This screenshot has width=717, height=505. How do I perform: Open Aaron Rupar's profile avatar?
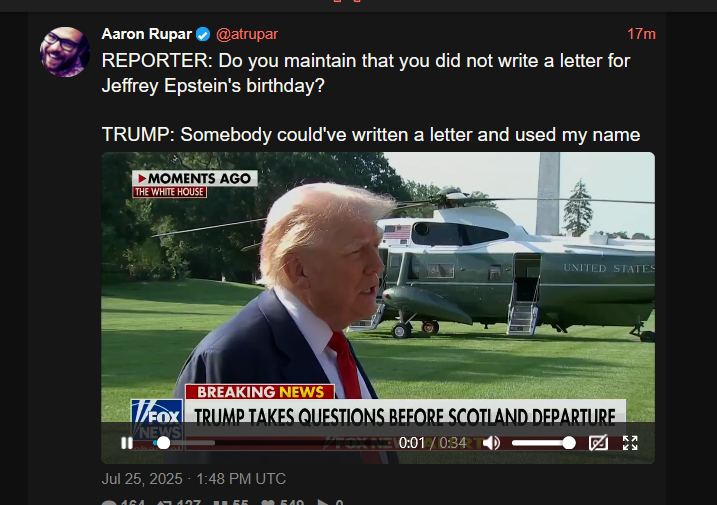click(65, 52)
